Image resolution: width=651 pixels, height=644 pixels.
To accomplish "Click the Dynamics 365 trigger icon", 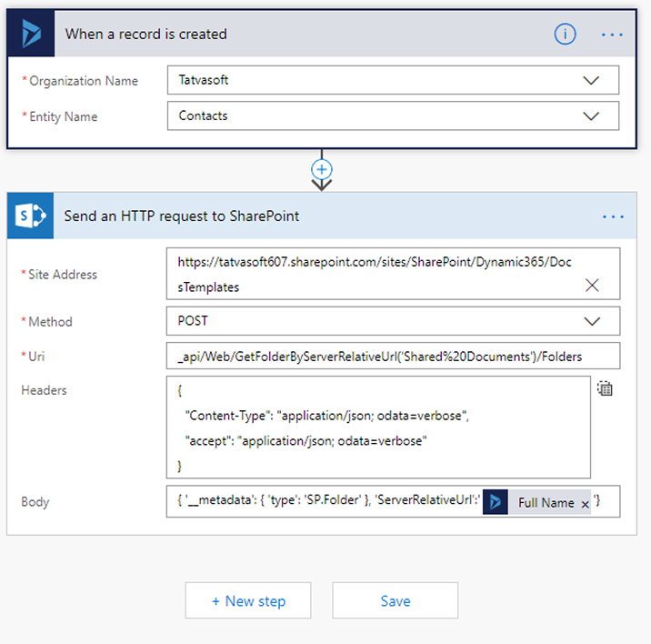I will (31, 34).
